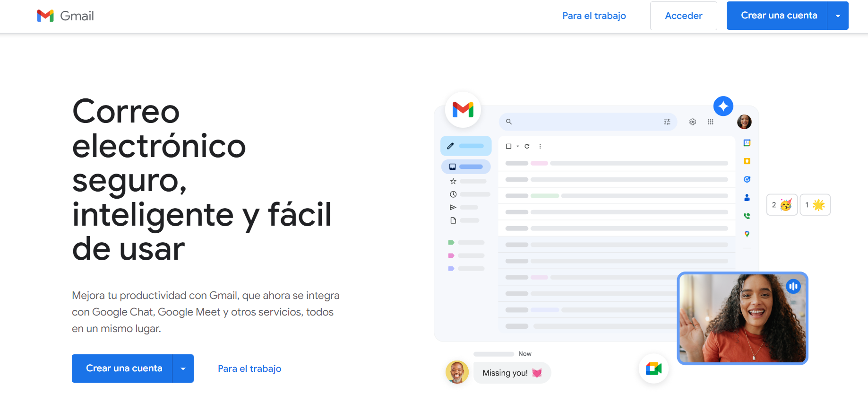Expand the dropdown arrow beside lower "Crear una cuenta"
This screenshot has height=395, width=868.
[183, 369]
